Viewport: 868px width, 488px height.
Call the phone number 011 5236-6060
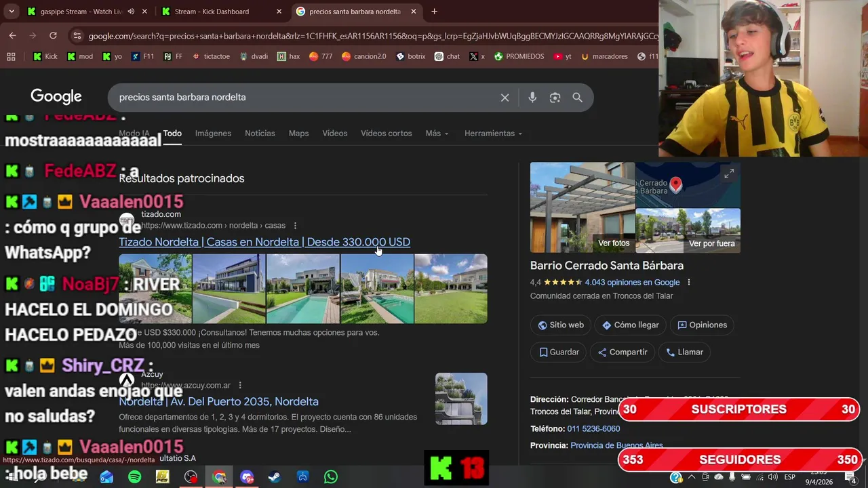click(x=593, y=429)
